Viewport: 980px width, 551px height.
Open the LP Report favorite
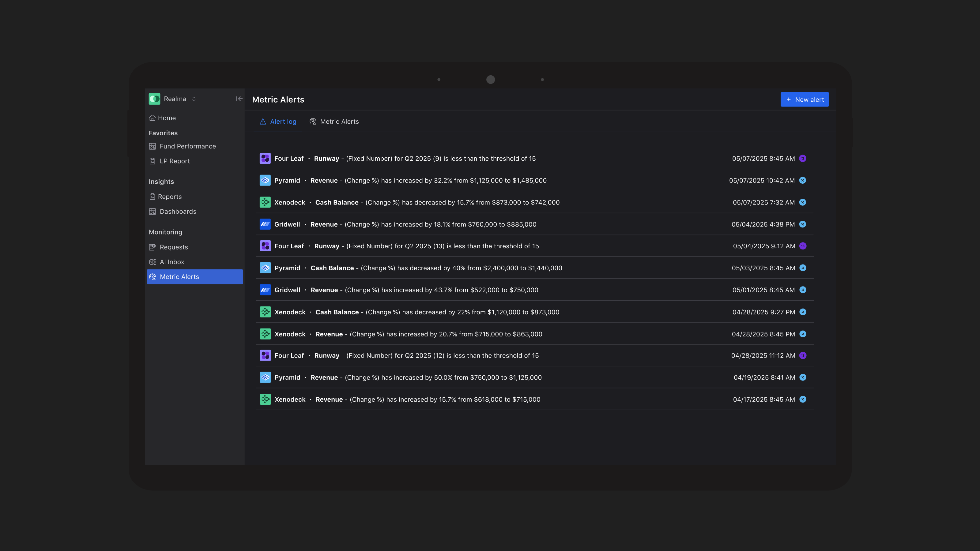point(175,161)
